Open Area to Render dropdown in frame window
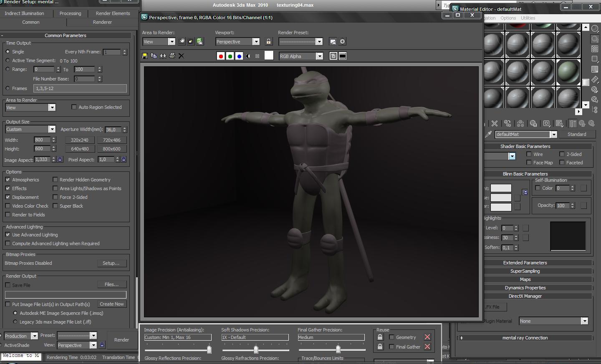 [172, 42]
